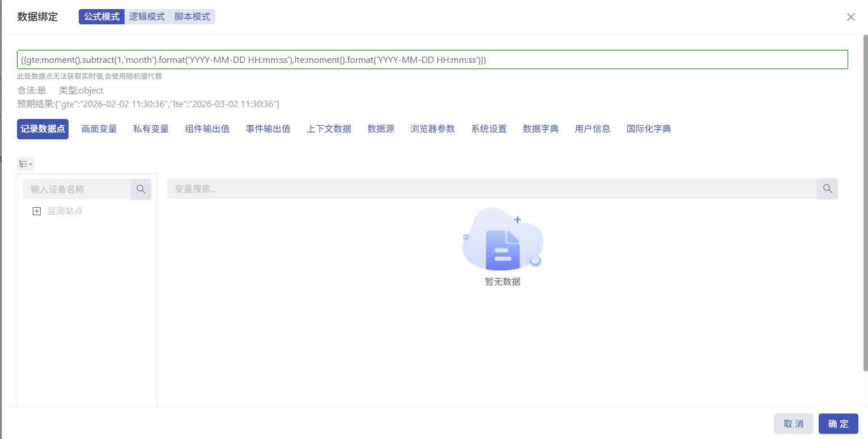Screen dimensions: 868x439
Task: Open the 画面变量 tab
Action: click(99, 129)
